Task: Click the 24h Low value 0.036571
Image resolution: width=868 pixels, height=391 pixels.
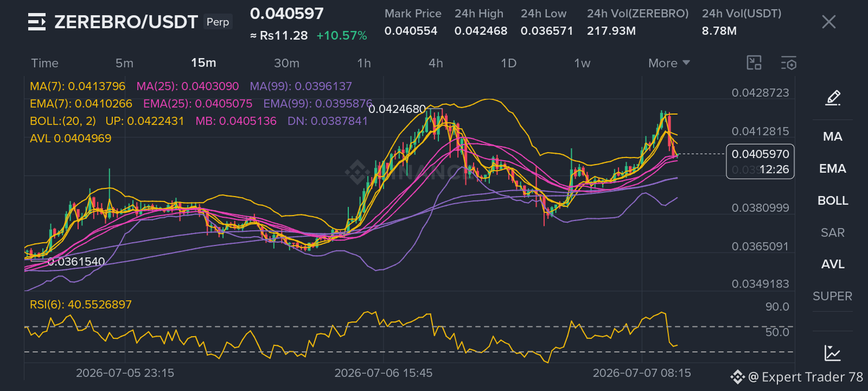Action: tap(547, 31)
